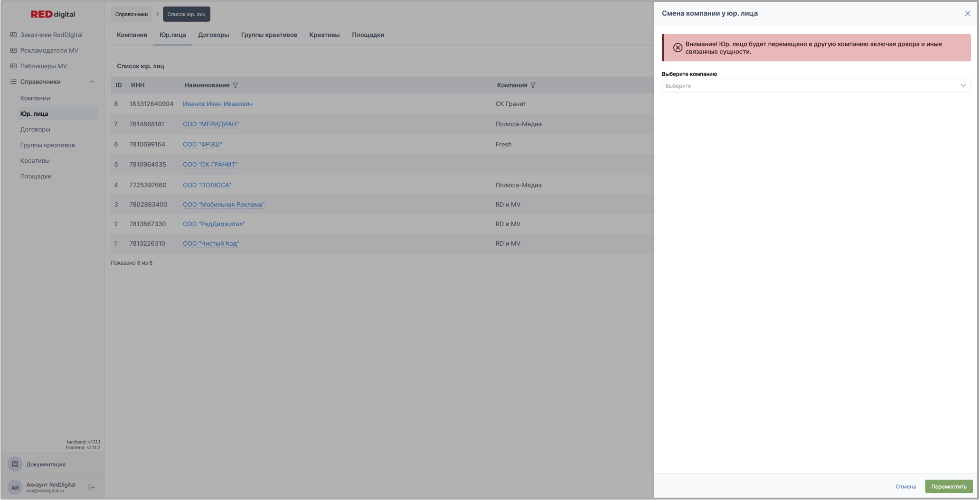Click the RED digital logo
This screenshot has height=500, width=980.
coord(53,14)
